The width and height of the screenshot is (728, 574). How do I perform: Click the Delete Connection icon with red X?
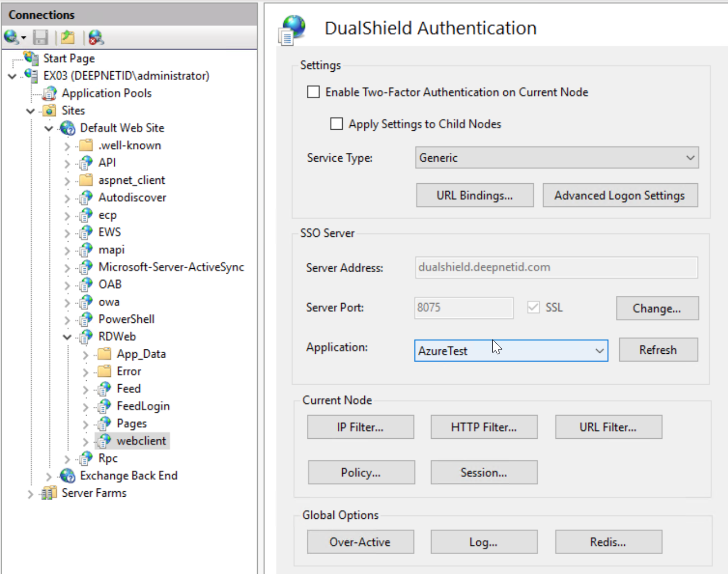[96, 38]
